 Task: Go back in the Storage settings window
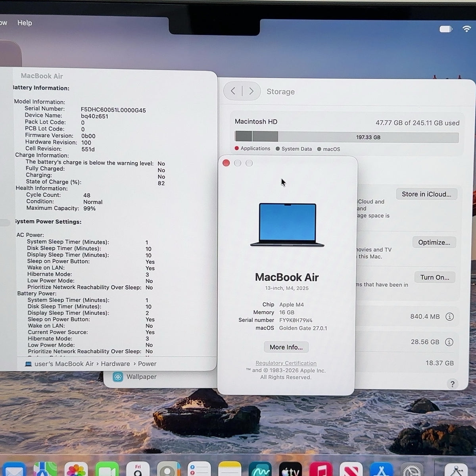point(233,91)
